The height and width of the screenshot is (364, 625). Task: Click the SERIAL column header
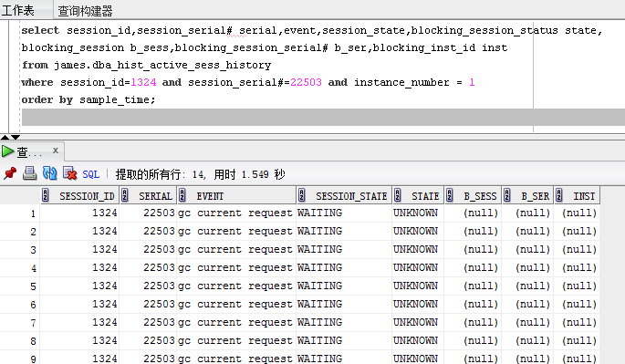coord(155,196)
